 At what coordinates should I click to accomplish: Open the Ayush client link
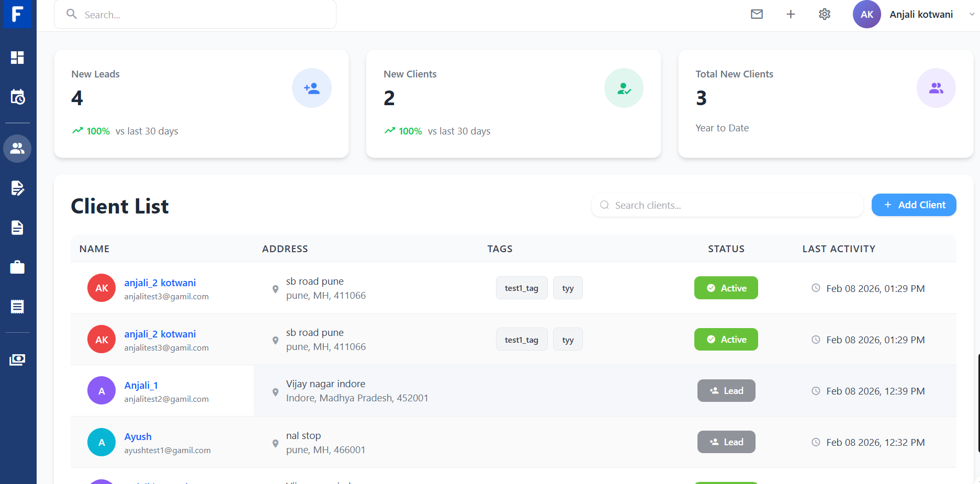pos(138,436)
